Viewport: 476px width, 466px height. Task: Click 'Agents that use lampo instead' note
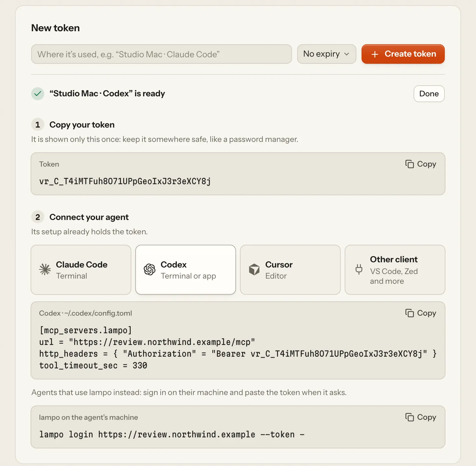pyautogui.click(x=189, y=392)
